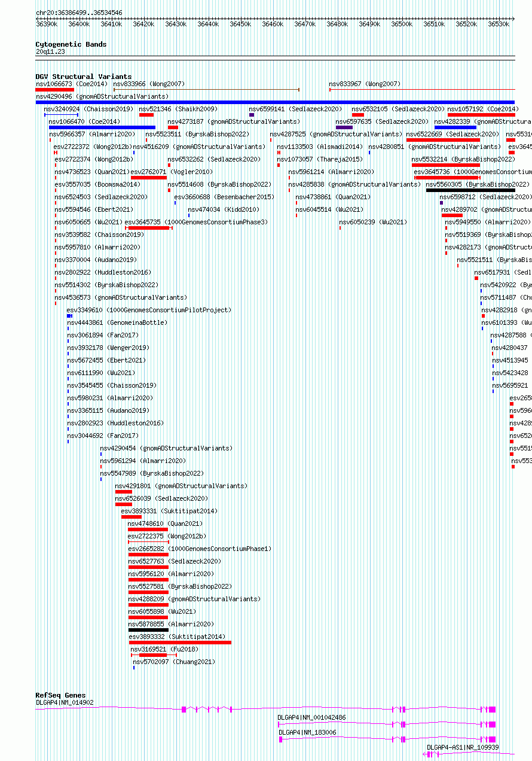Open variant nsv4280851 gnomAD label
This screenshot has height=761, width=532.
coord(435,147)
